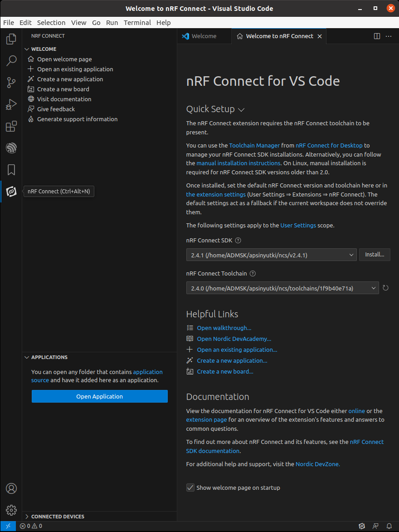Close the Welcome to nRF Connect tab
Viewport: 399px width, 532px height.
click(x=319, y=36)
